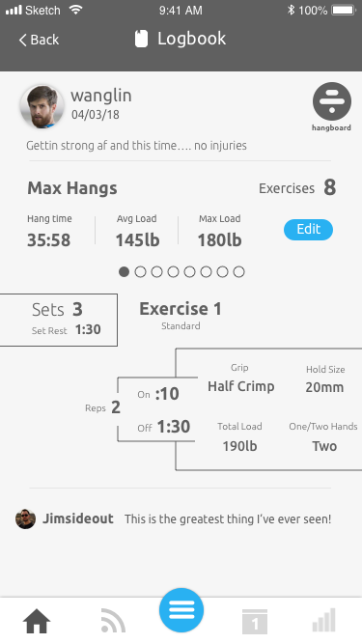
Task: Select the first filled exercise page dot
Action: point(124,271)
